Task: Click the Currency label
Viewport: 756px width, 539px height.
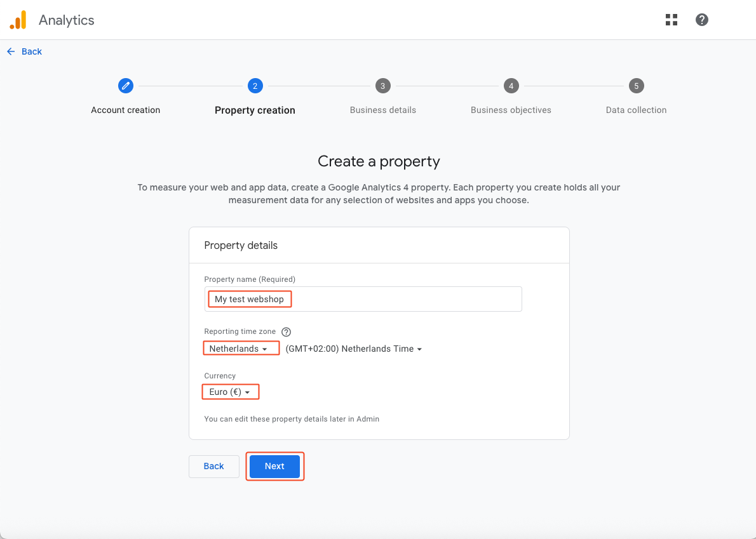Action: [x=220, y=376]
